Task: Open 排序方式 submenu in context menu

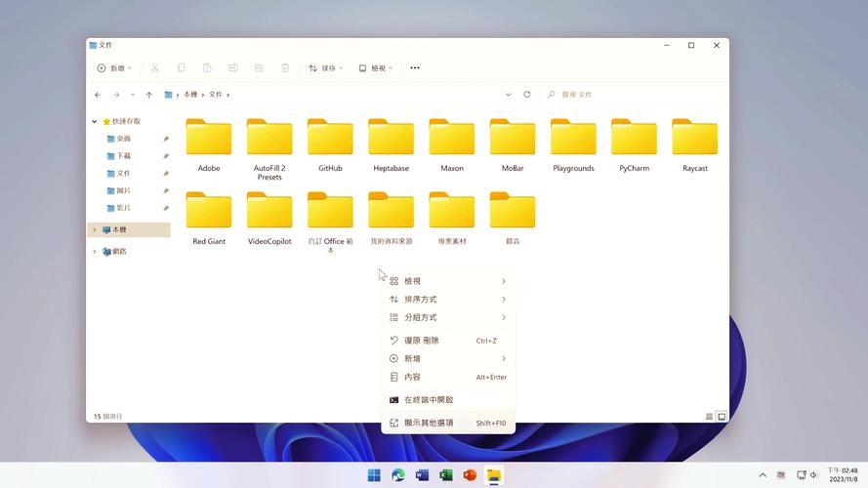Action: [x=448, y=300]
